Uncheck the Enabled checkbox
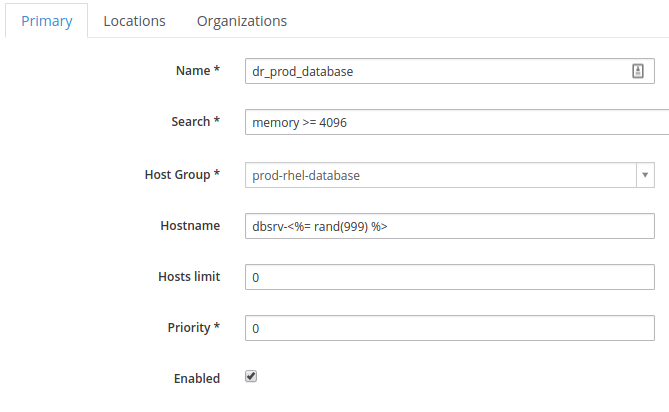The width and height of the screenshot is (669, 412). coord(251,376)
